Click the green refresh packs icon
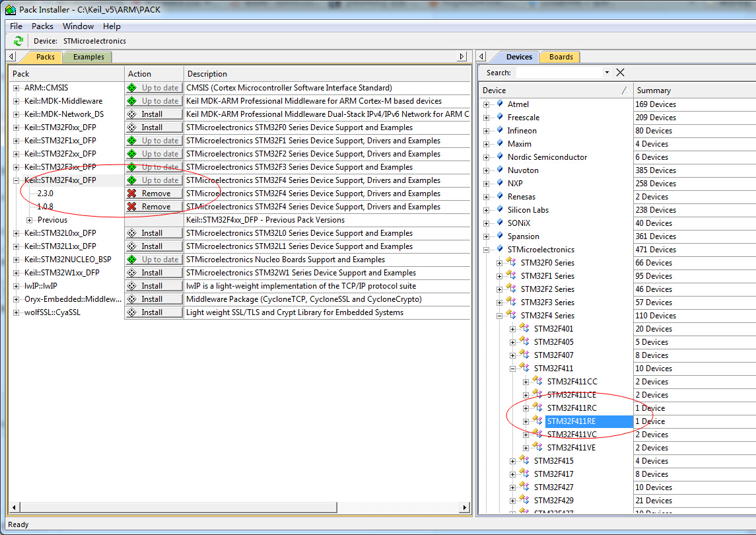Screen dimensions: 756x535 point(18,41)
